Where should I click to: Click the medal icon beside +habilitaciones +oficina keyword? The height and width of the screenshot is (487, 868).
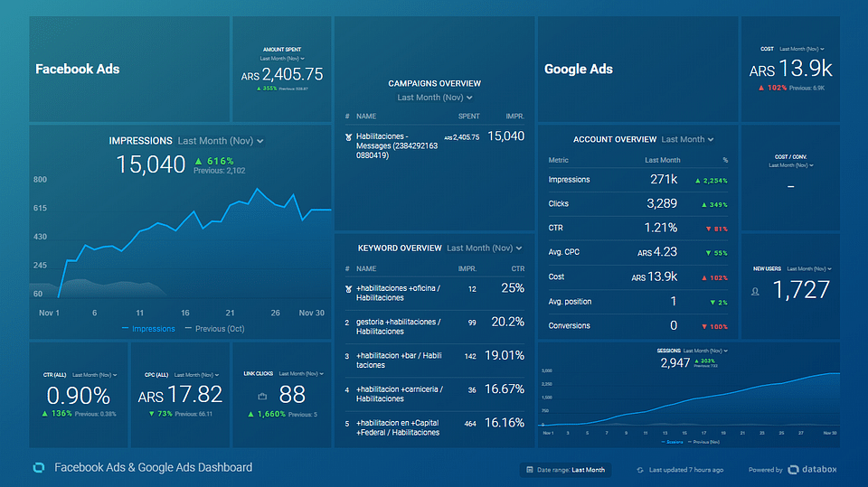(x=348, y=289)
